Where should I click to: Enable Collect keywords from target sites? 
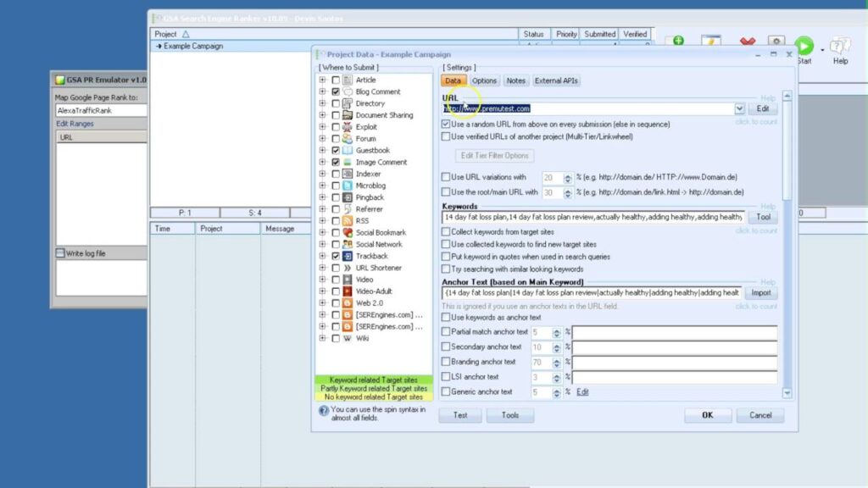tap(446, 232)
